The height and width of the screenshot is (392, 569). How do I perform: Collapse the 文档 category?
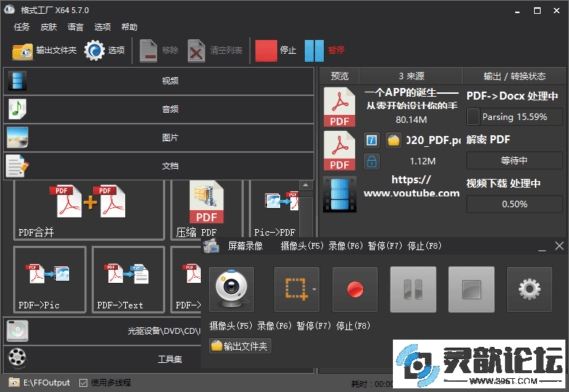(159, 166)
